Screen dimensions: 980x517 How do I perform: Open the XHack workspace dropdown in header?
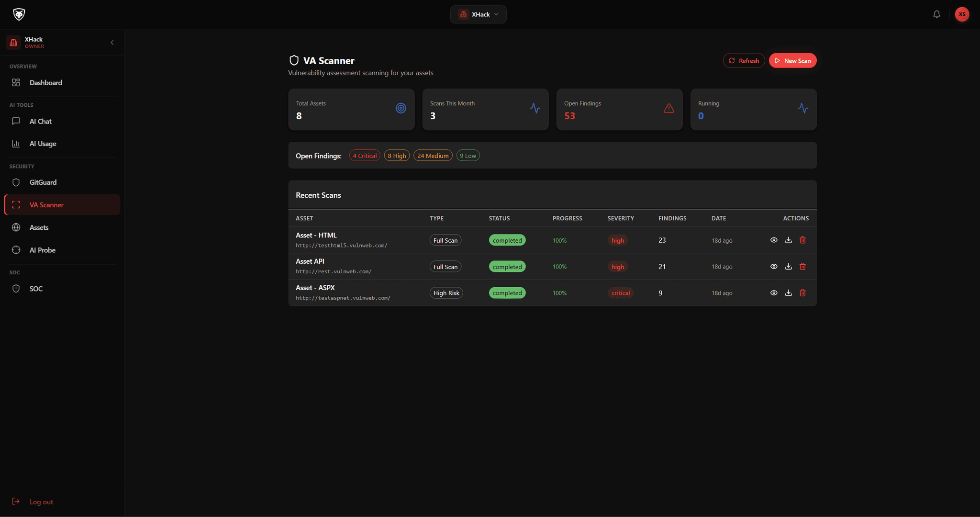coord(478,14)
